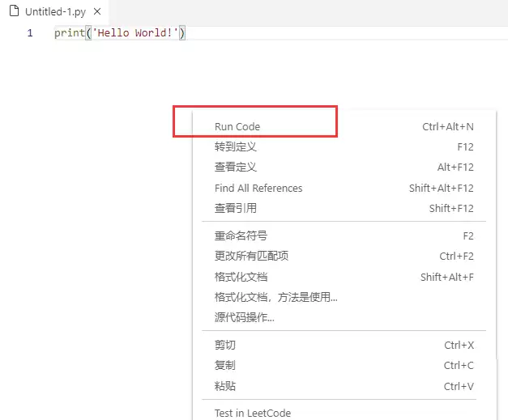This screenshot has width=508, height=420.
Task: Click the file icon on Untitled-1.py tab
Action: (13, 12)
